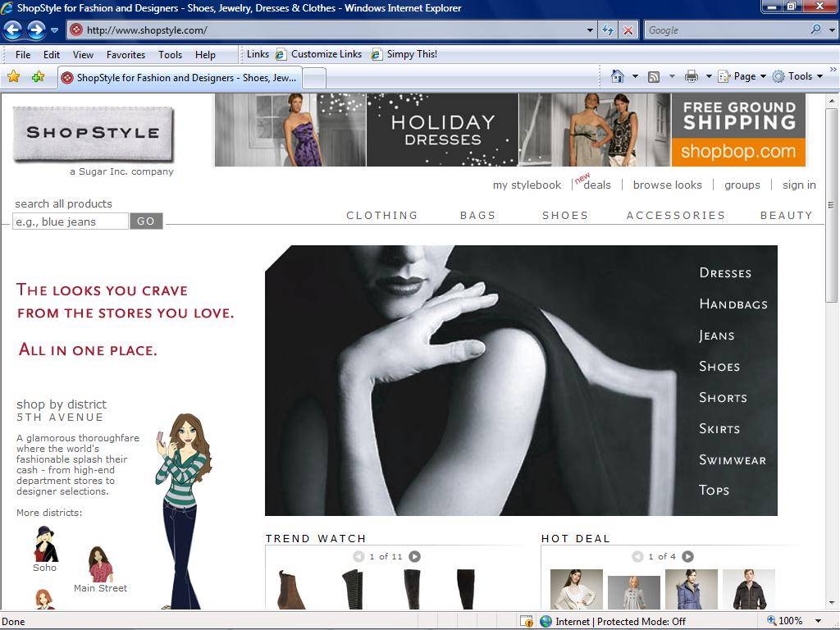840x630 pixels.
Task: Open the Favorites menu
Action: (126, 55)
